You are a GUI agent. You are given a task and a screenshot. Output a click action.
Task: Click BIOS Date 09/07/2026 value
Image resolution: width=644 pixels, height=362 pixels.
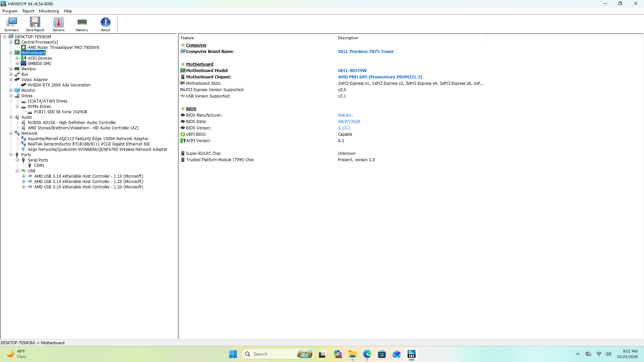(349, 122)
